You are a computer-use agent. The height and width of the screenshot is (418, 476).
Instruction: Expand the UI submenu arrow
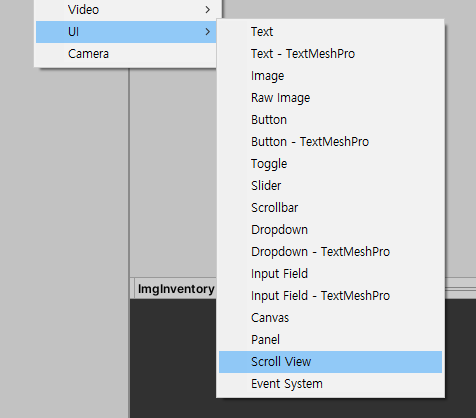[x=207, y=32]
